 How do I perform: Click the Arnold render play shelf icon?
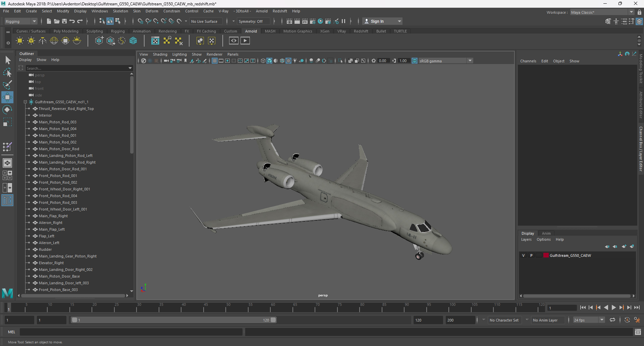(245, 41)
